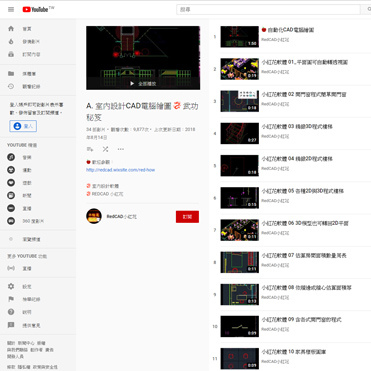Screen dimensions: 371x371
Task: Open video 3 thumbnail lasting 0:18
Action: [x=239, y=101]
